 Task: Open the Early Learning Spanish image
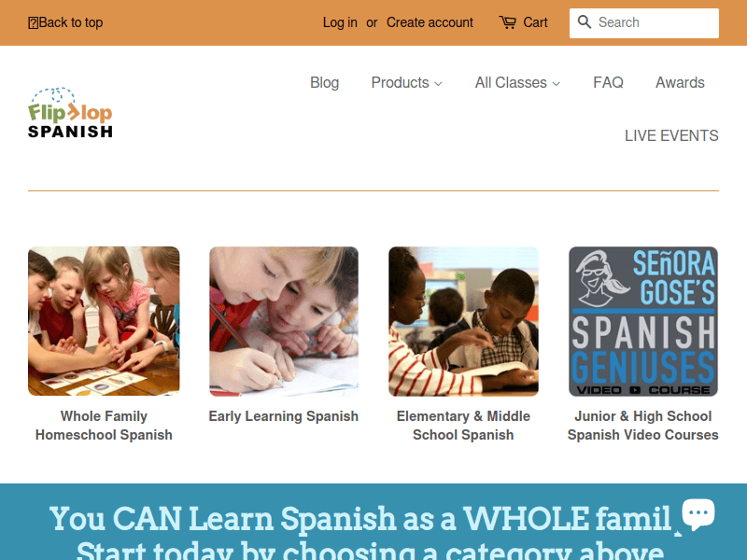point(284,321)
